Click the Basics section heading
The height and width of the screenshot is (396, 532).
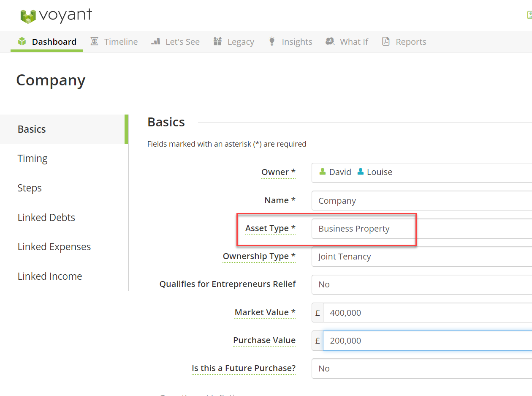(x=166, y=122)
